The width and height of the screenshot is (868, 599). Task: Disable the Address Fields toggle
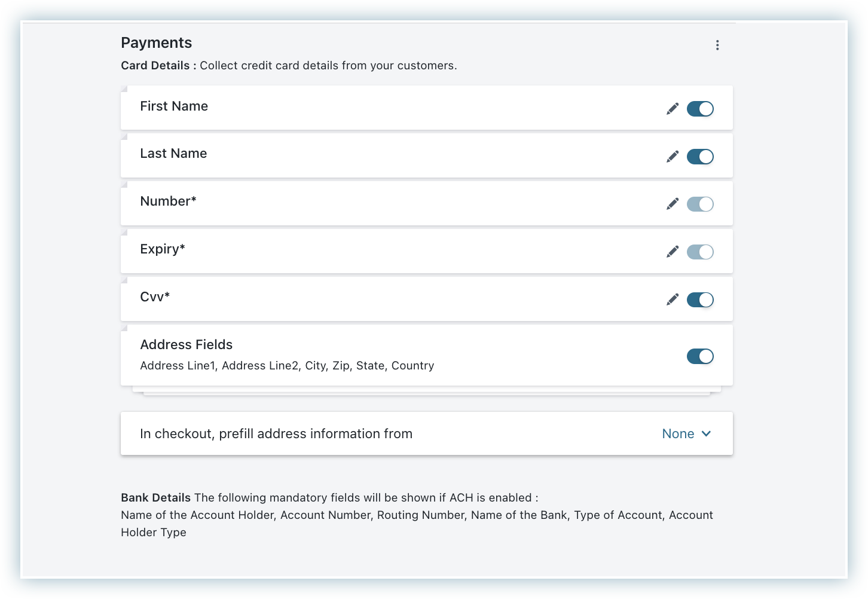(700, 356)
